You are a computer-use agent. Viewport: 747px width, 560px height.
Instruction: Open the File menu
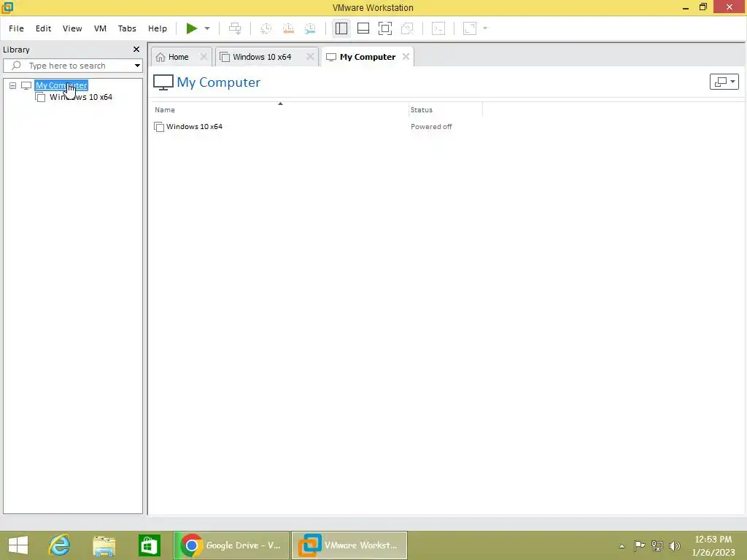tap(16, 28)
